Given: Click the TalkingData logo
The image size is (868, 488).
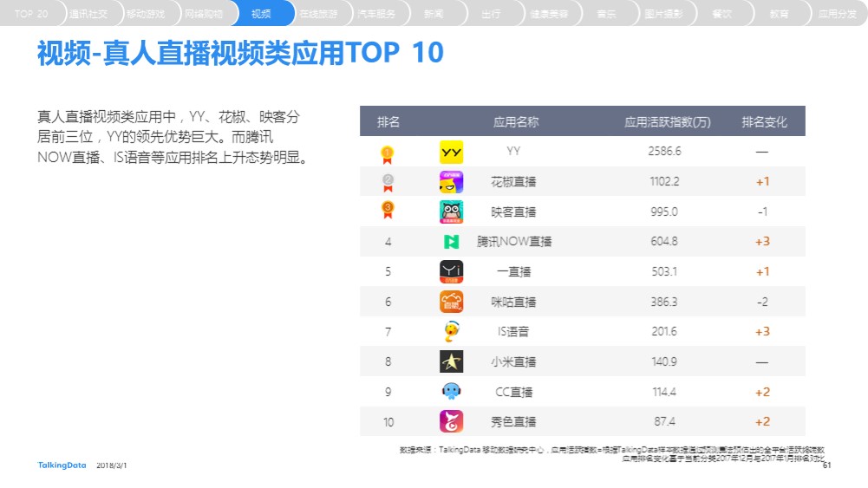Looking at the screenshot, I should [62, 465].
